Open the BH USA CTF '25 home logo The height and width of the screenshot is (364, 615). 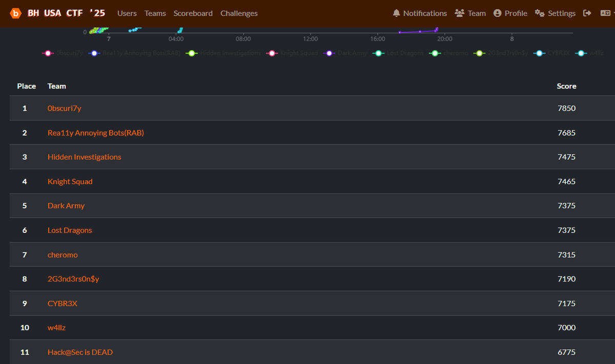tap(57, 13)
